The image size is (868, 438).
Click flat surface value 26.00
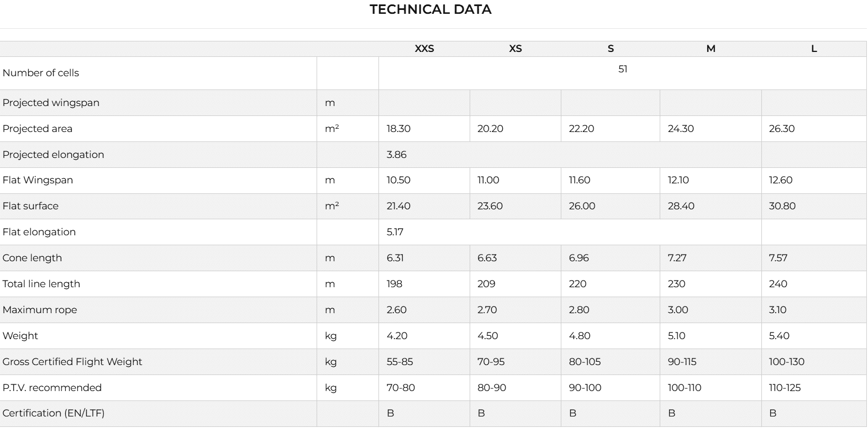click(x=582, y=206)
